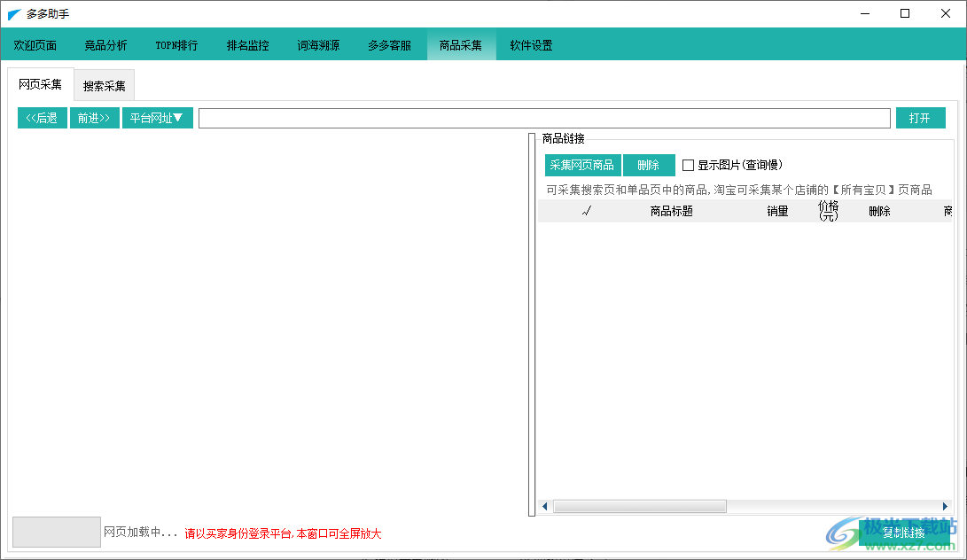
Task: Open the 平台网址 dropdown
Action: [x=157, y=118]
